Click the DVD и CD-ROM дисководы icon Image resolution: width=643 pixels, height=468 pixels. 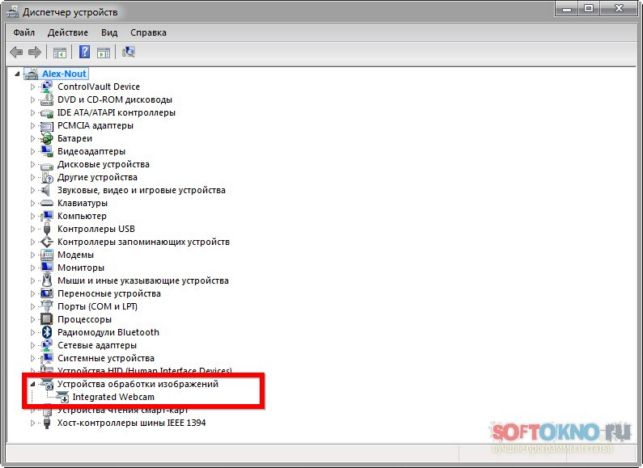pyautogui.click(x=47, y=100)
